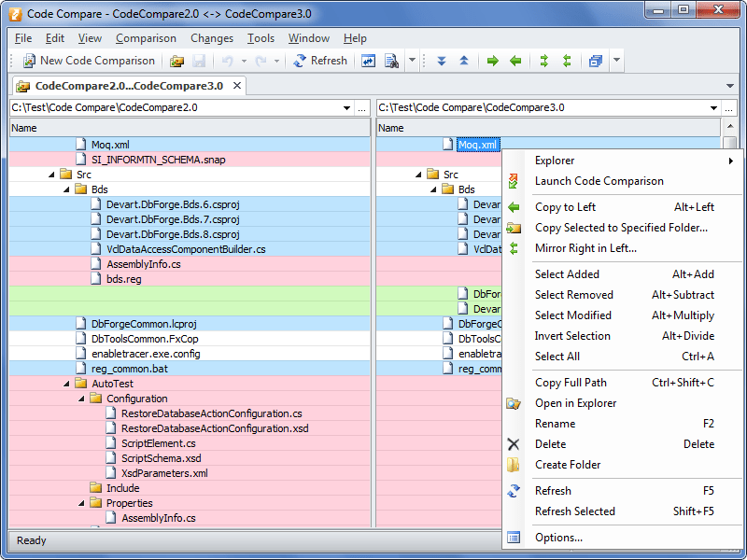747x560 pixels.
Task: Open Options from the context menu
Action: coord(624,538)
